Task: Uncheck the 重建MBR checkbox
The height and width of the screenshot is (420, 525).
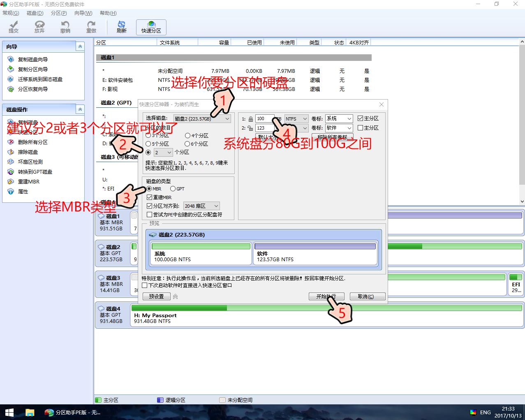Action: pos(150,197)
